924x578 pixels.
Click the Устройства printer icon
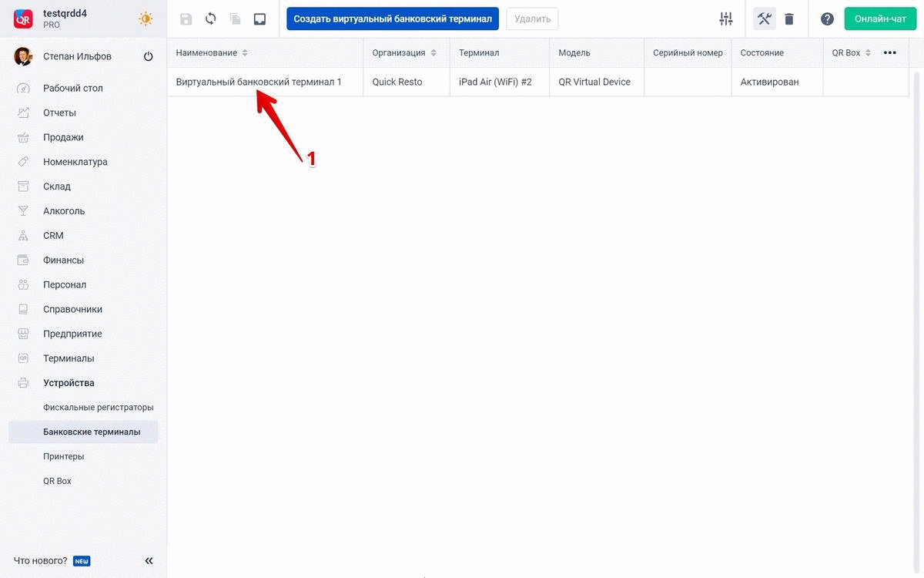click(23, 383)
